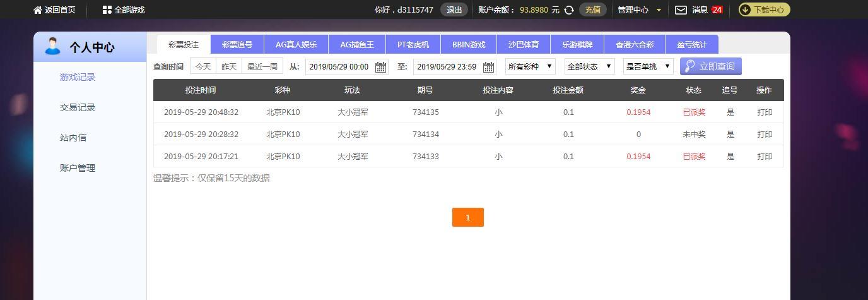The width and height of the screenshot is (868, 300).
Task: Expand the 所有彩种 dropdown
Action: click(x=530, y=66)
